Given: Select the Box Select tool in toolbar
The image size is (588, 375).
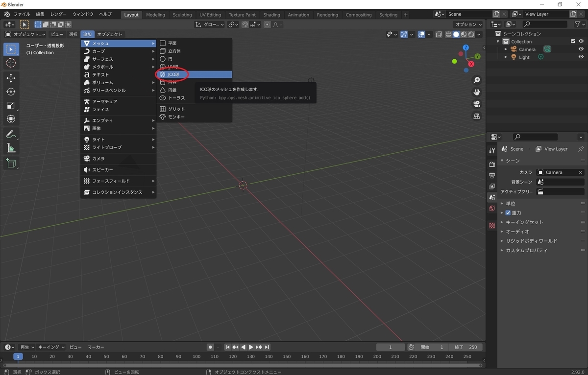Looking at the screenshot, I should [x=11, y=49].
